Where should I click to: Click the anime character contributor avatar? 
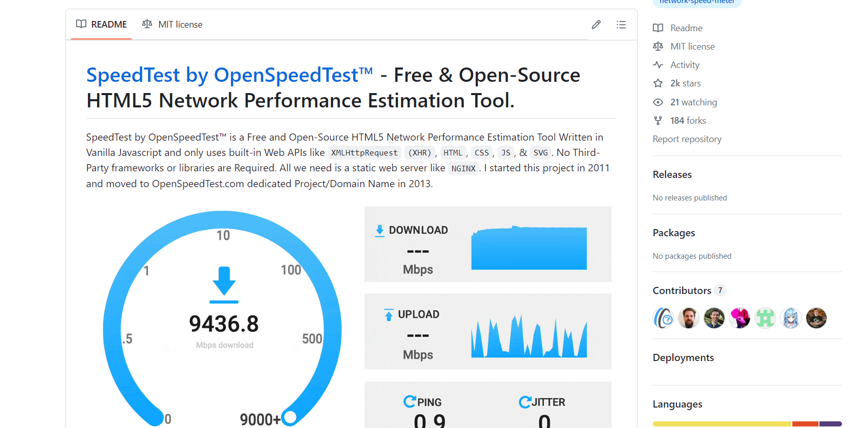(x=791, y=318)
